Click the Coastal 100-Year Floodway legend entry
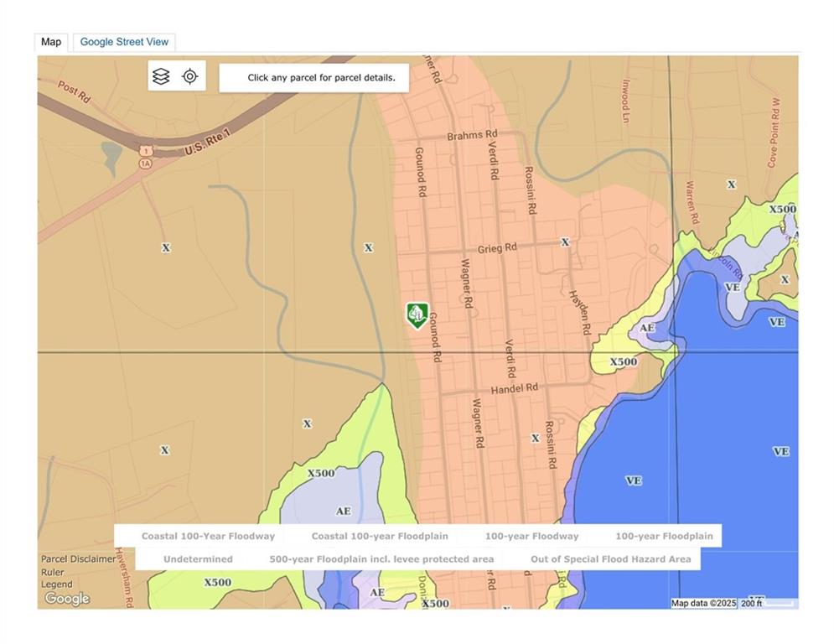The width and height of the screenshot is (834, 644). (x=208, y=536)
